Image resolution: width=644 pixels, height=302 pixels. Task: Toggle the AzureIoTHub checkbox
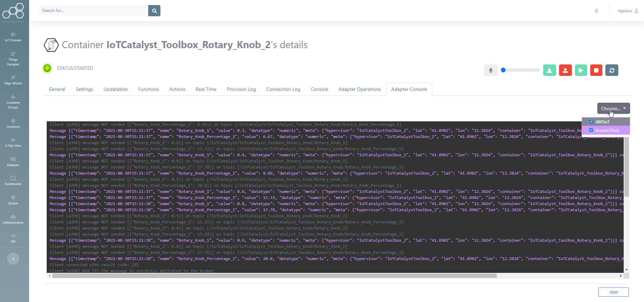tap(591, 130)
